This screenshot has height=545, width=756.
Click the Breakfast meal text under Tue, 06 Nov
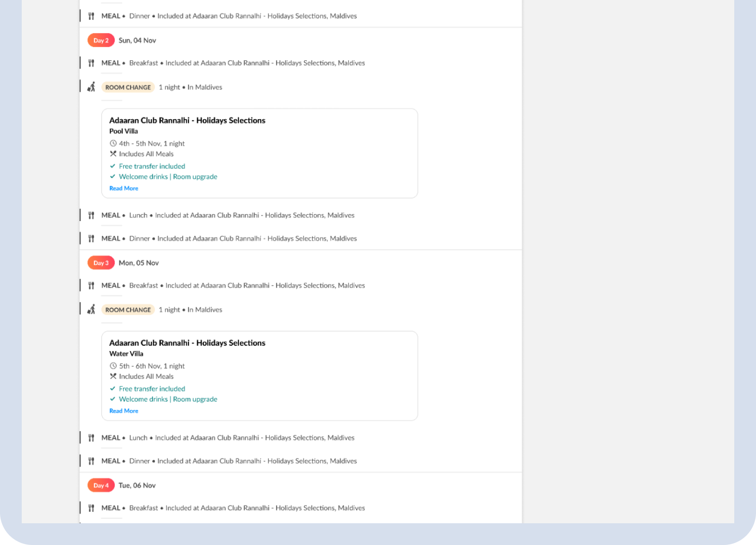[247, 508]
